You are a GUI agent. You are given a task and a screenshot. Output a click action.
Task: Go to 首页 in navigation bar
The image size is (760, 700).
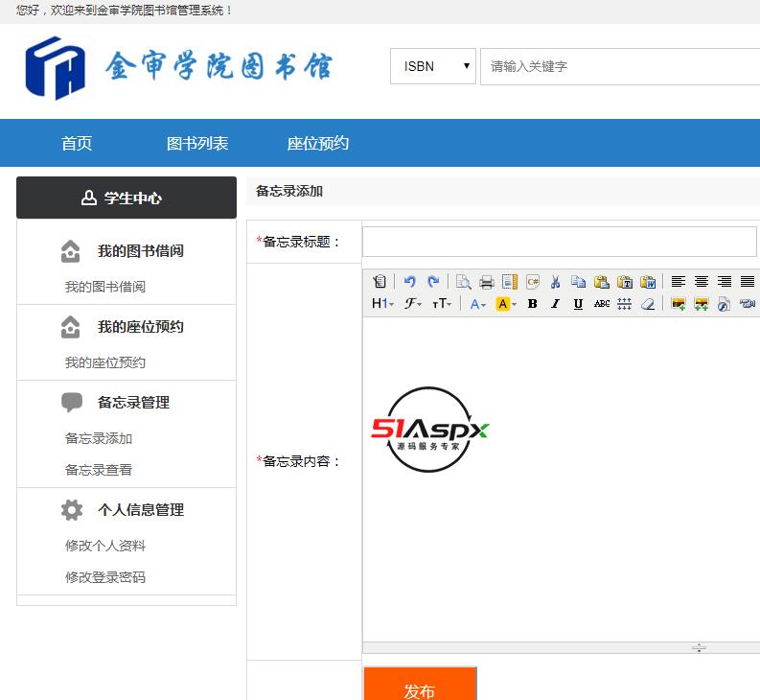77,143
